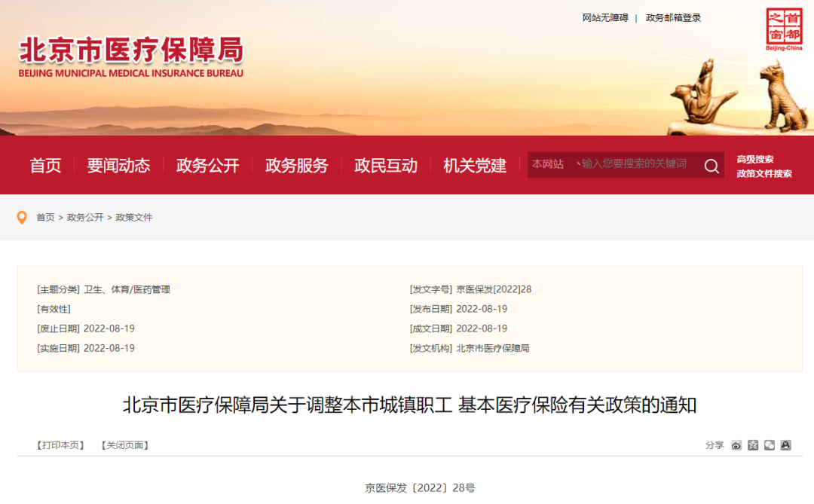Click the English bureau name under the logo
The height and width of the screenshot is (504, 814).
point(131,74)
